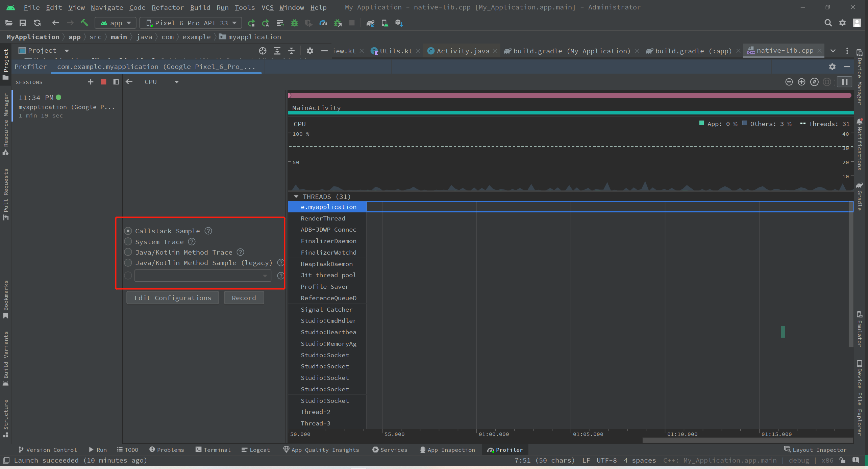Open App Inspection tool window

(x=447, y=450)
